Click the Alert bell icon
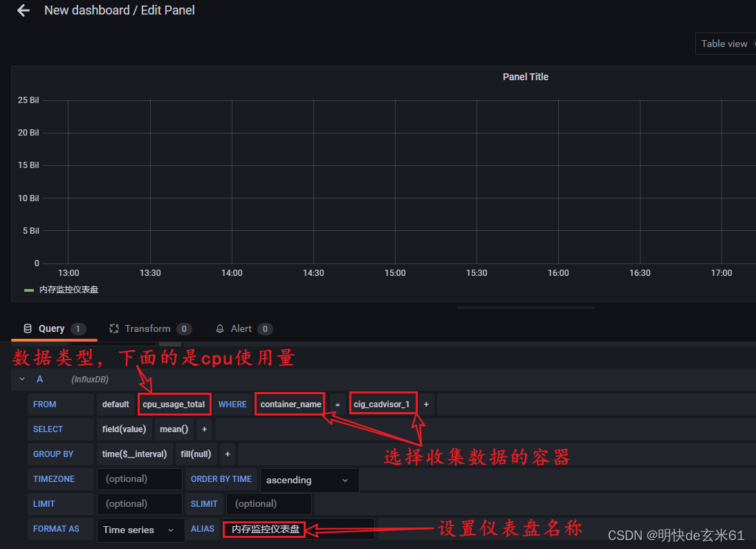756x549 pixels. 220,328
